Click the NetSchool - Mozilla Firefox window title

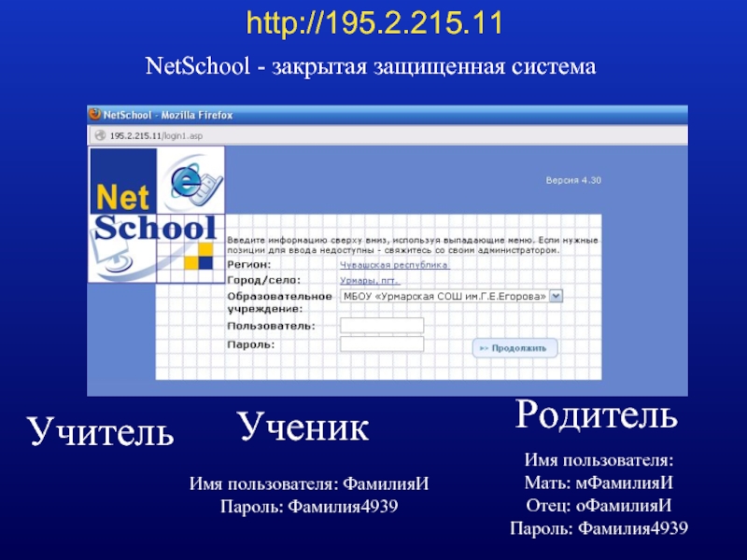coord(168,115)
